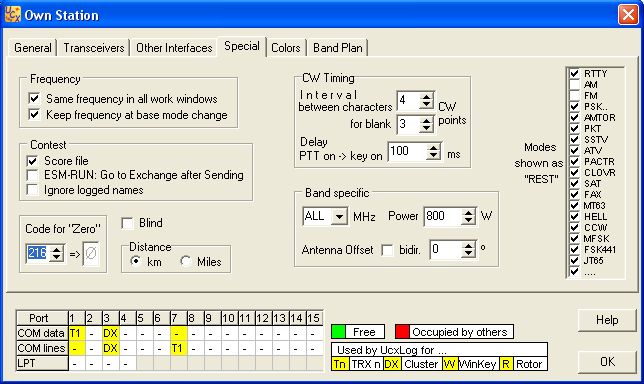644x384 pixels.
Task: Click the yellow Tn TRX legend icon
Action: point(340,364)
